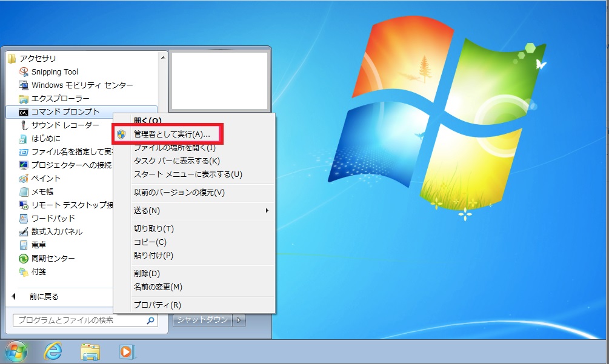Screen dimensions: 609x364
Task: Open shutdown options arrow beside シャットダウン
Action: coord(239,320)
